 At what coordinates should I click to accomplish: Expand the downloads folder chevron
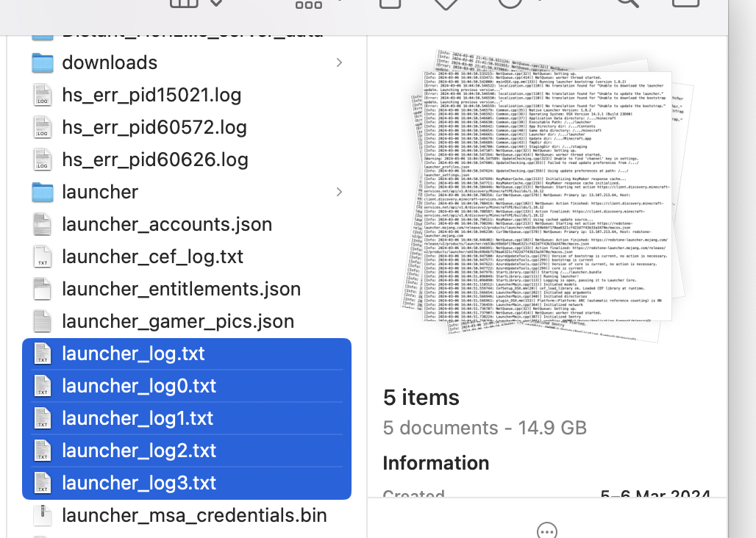tap(339, 62)
